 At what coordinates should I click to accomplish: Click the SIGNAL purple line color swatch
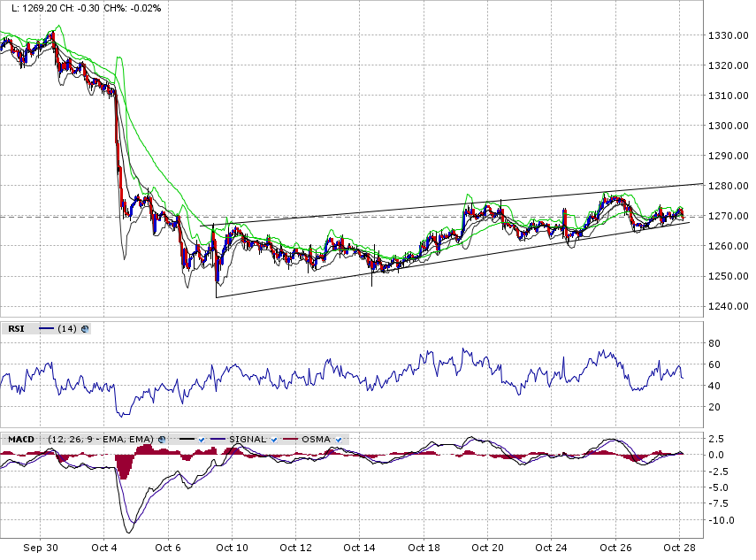tap(219, 440)
